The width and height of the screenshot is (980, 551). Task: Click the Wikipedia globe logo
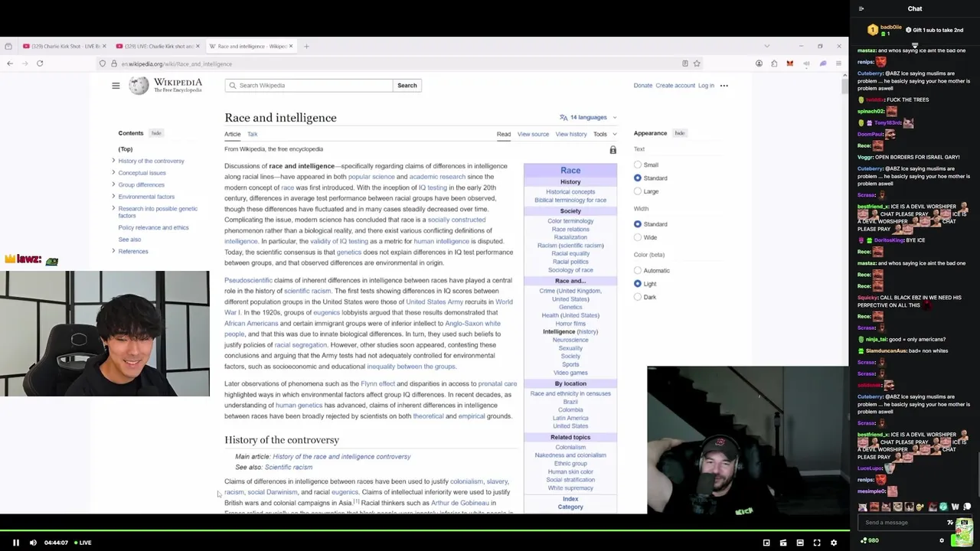[139, 85]
